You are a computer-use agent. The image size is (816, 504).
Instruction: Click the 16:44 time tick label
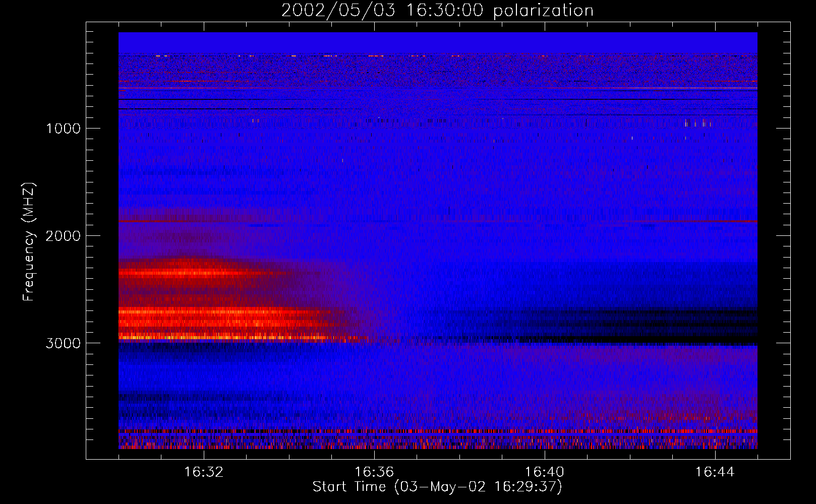(x=715, y=472)
